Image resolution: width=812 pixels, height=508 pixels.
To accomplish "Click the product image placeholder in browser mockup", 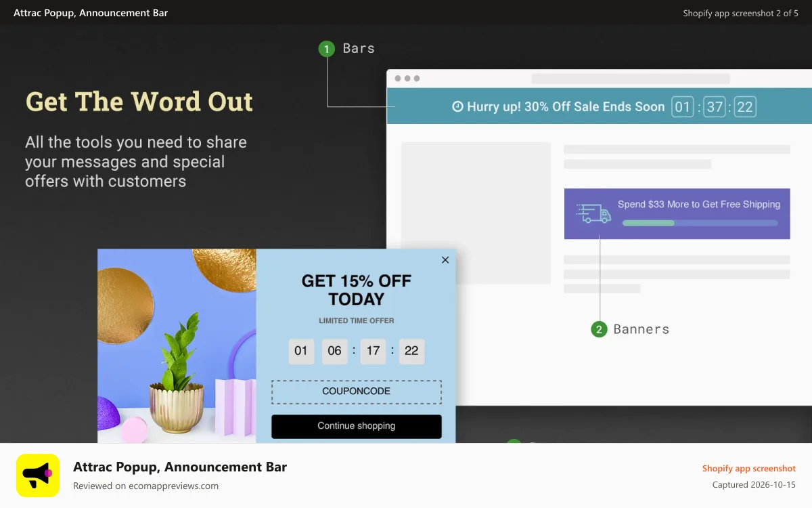I will (x=476, y=213).
